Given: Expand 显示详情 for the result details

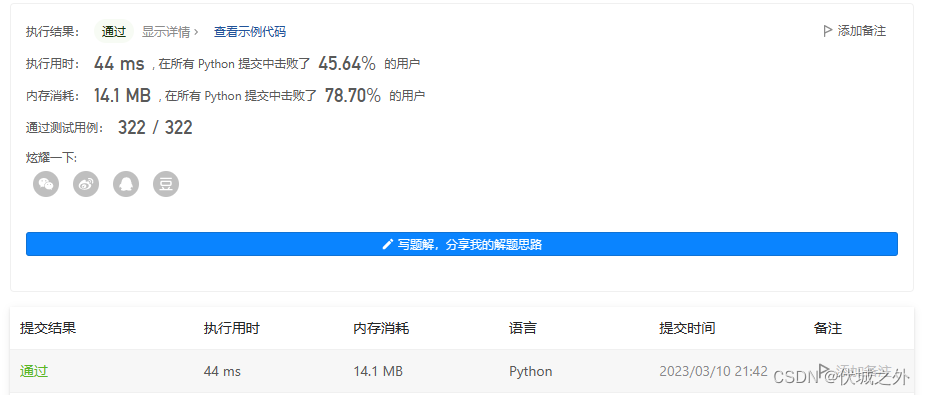Looking at the screenshot, I should tap(170, 32).
